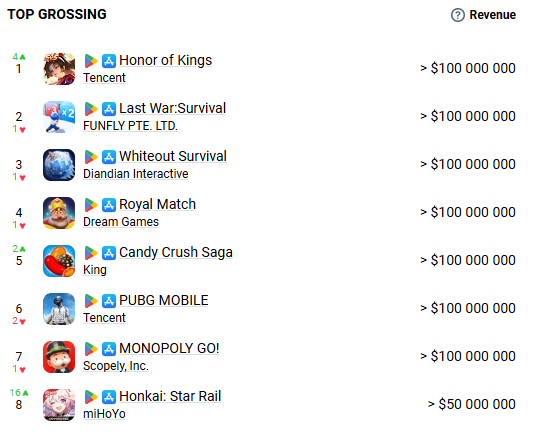This screenshot has height=434, width=545.
Task: Open publisher link miHoYo
Action: click(104, 414)
